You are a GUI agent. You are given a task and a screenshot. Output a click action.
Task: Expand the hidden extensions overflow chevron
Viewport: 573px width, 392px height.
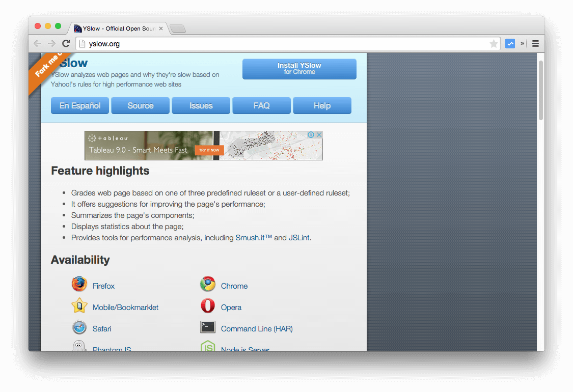tap(523, 44)
